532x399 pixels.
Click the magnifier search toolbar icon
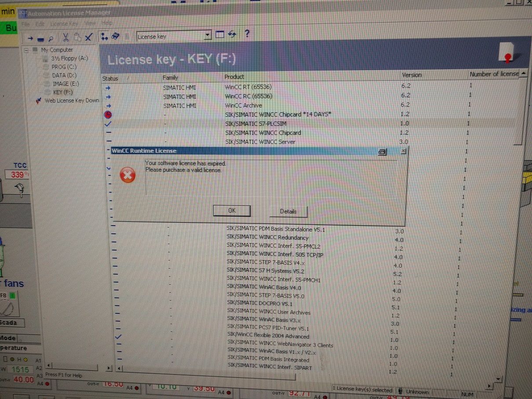point(51,38)
